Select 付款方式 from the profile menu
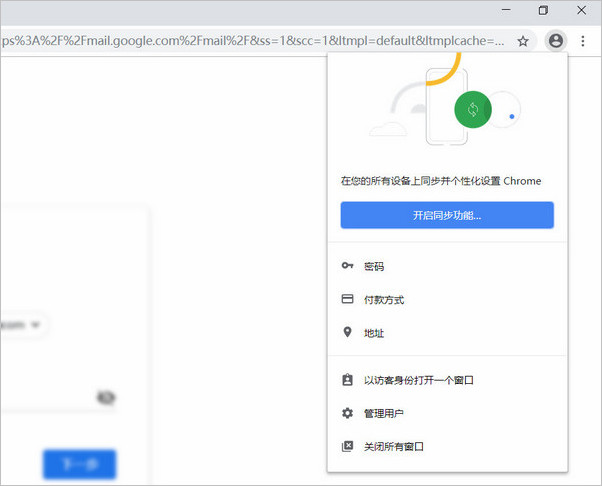The width and height of the screenshot is (602, 486). click(384, 299)
